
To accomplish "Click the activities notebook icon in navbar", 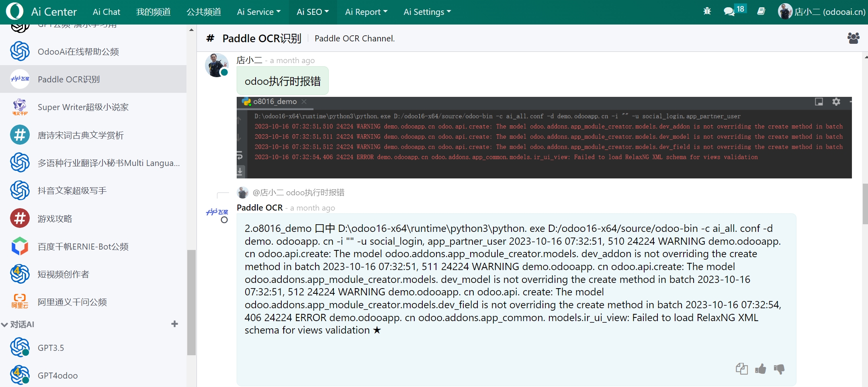I will click(x=761, y=11).
